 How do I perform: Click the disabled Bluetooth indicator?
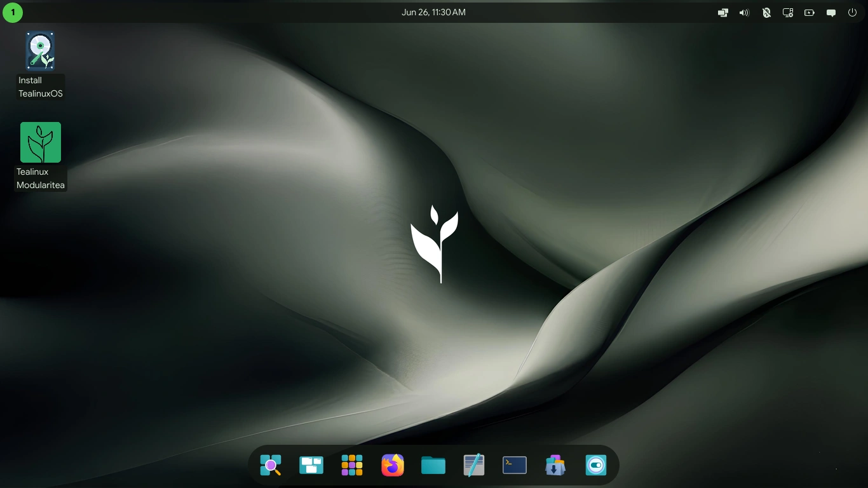pos(766,12)
